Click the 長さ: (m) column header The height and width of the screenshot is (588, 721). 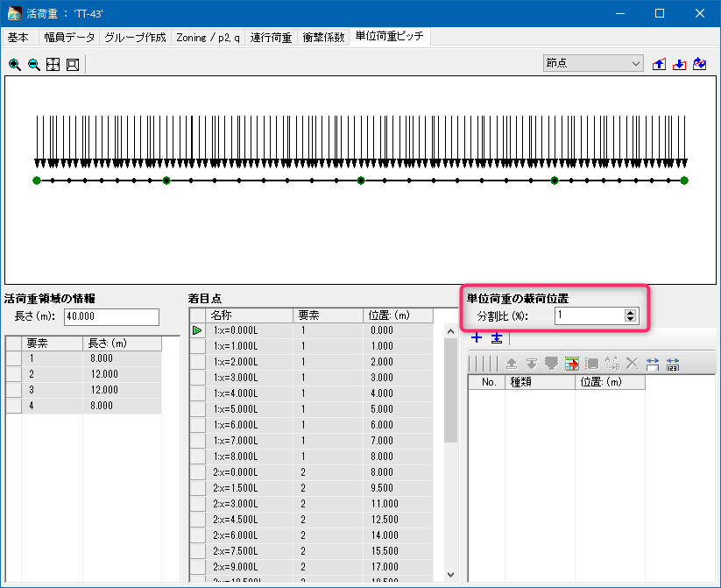point(122,344)
